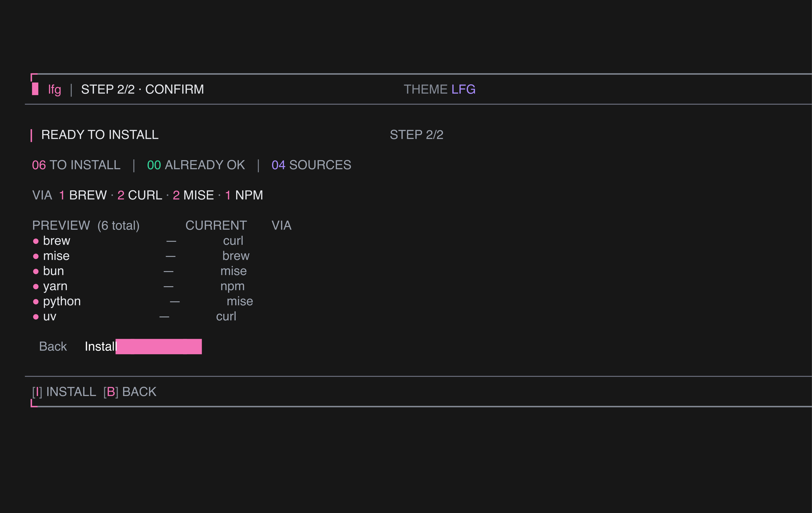This screenshot has width=812, height=513.
Task: Click the pink lfg logo block
Action: (x=35, y=89)
